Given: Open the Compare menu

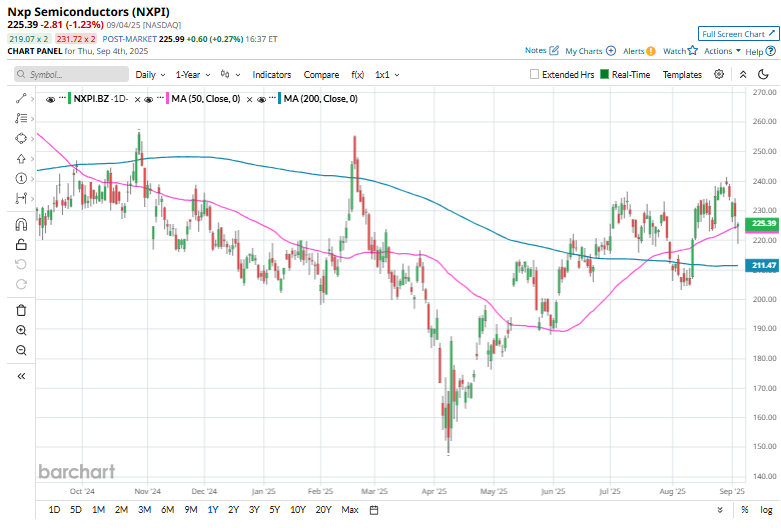Looking at the screenshot, I should [x=321, y=74].
